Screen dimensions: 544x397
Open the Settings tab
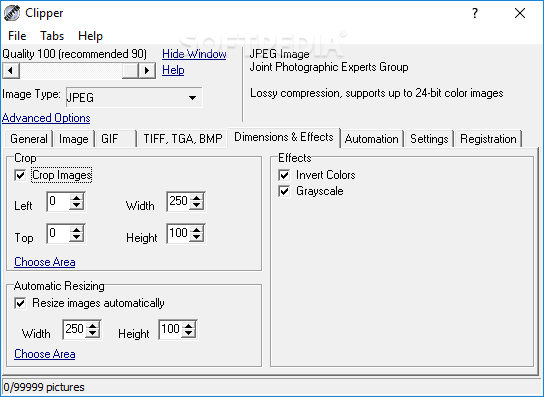pos(429,139)
